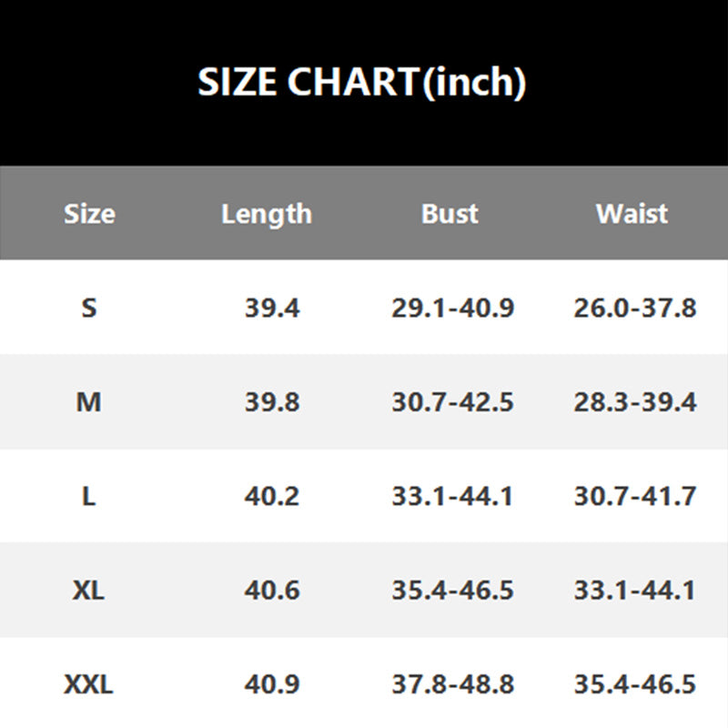This screenshot has height=728, width=728.
Task: Click the XL size row label
Action: click(88, 590)
